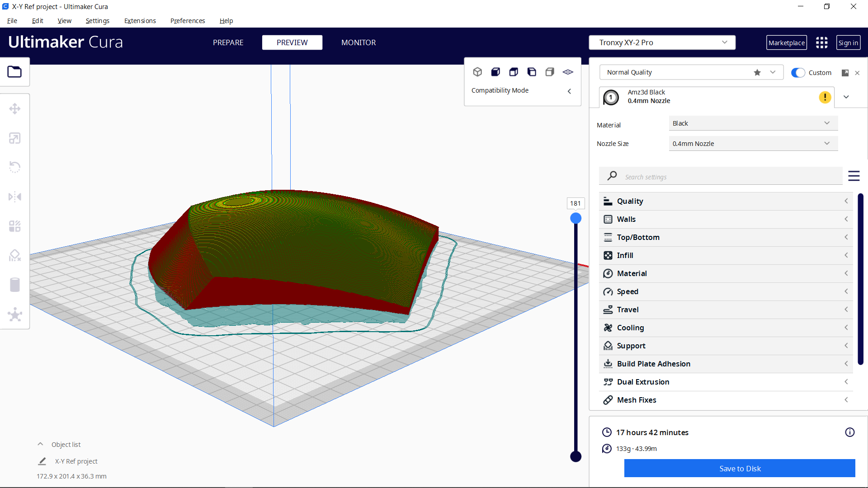Select the Move tool

14,109
